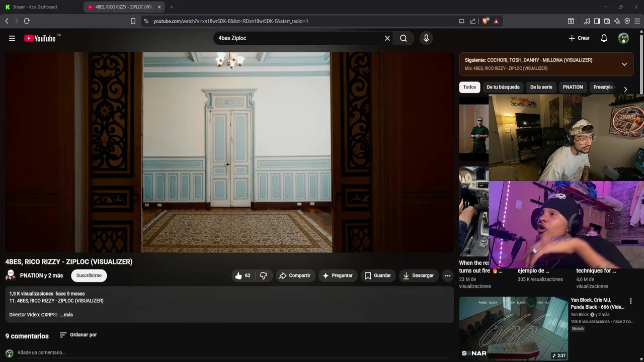Start voice search with microphone

click(x=426, y=38)
